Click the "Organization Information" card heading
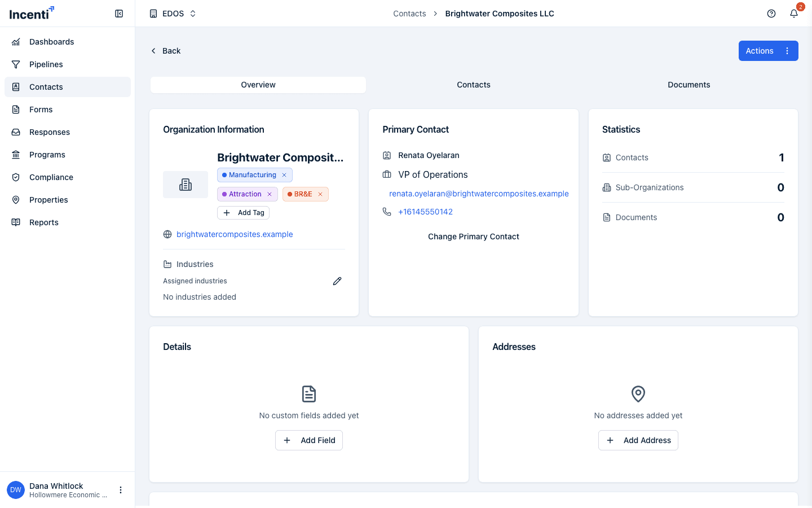 tap(214, 129)
